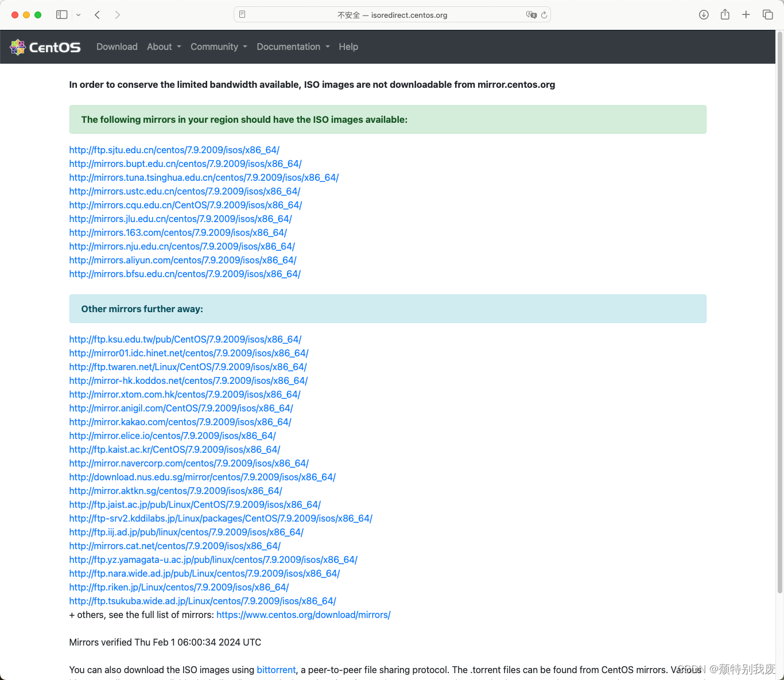The width and height of the screenshot is (784, 680).
Task: Open the centos.org/download/mirrors full list link
Action: point(304,615)
